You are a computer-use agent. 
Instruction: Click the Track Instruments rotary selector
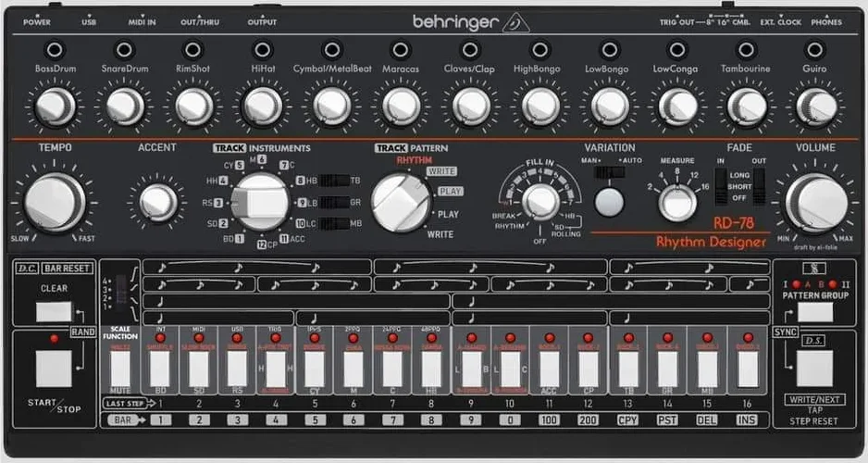[260, 202]
